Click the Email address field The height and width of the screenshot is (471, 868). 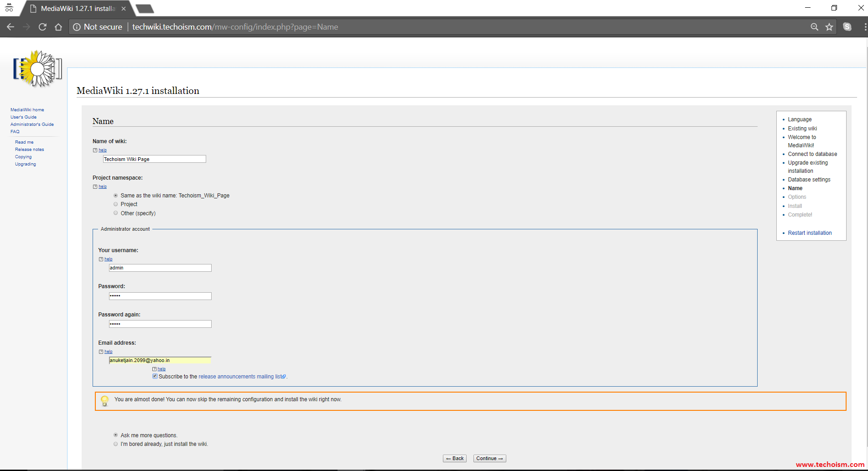click(x=160, y=360)
